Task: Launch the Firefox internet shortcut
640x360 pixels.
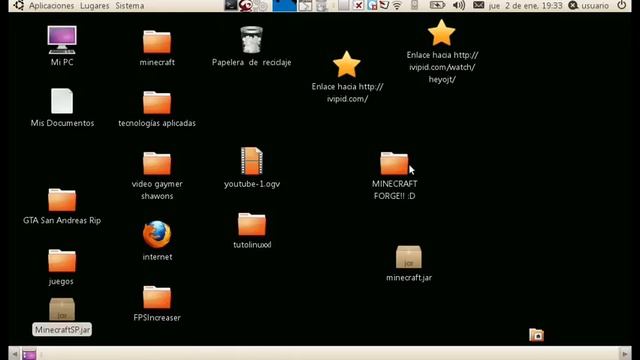Action: point(157,235)
